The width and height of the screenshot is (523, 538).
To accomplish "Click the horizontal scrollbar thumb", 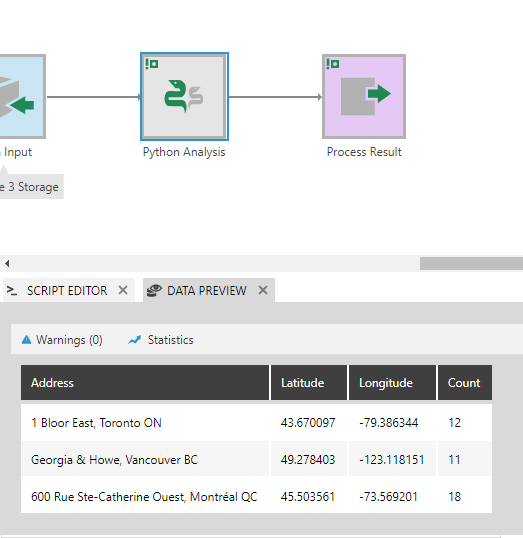I will [471, 264].
